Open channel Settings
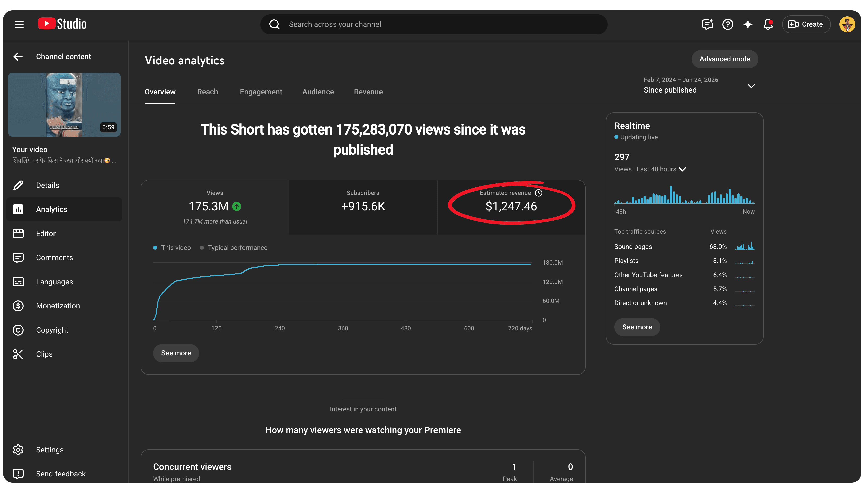The width and height of the screenshot is (868, 490). pos(49,450)
